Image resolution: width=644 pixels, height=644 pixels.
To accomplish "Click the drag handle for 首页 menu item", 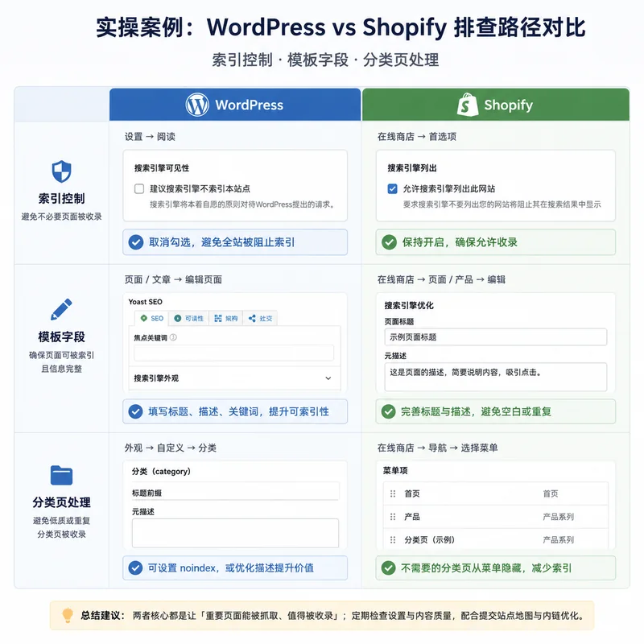I will [393, 493].
